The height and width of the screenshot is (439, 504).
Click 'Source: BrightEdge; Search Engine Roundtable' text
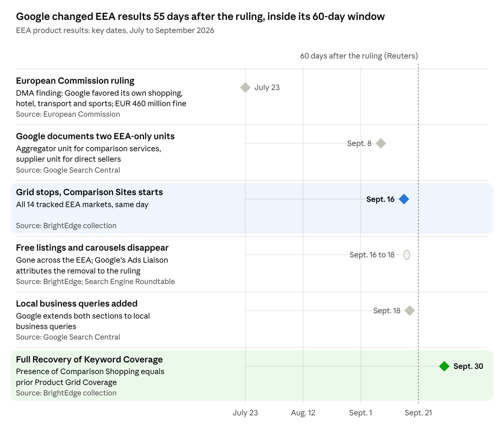coord(95,281)
